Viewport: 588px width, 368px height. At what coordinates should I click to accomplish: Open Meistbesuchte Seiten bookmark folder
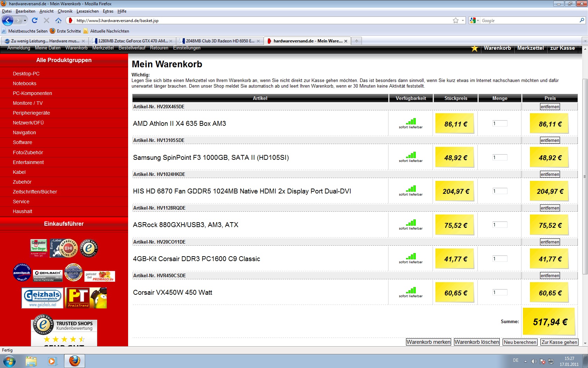coord(24,31)
